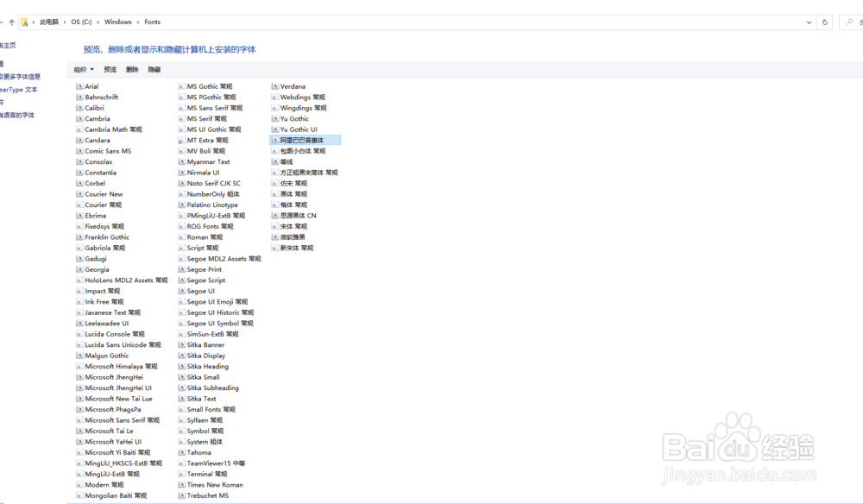Select 包图小白体 常规 font entry
The image size is (863, 504).
click(303, 151)
